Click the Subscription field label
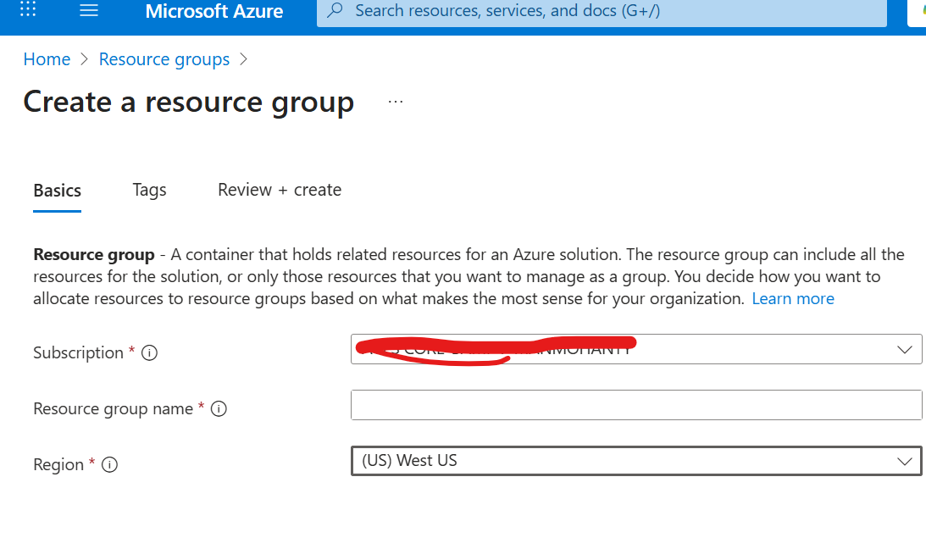The width and height of the screenshot is (926, 560). pyautogui.click(x=78, y=352)
